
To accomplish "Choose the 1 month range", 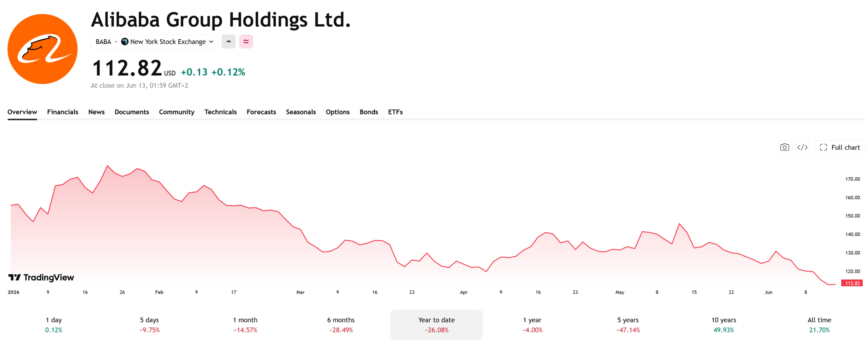I will pos(245,324).
